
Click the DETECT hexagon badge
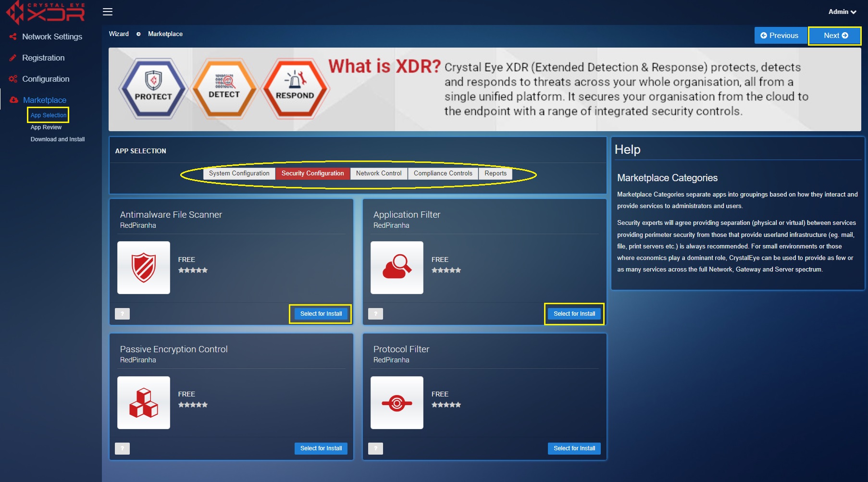(224, 89)
